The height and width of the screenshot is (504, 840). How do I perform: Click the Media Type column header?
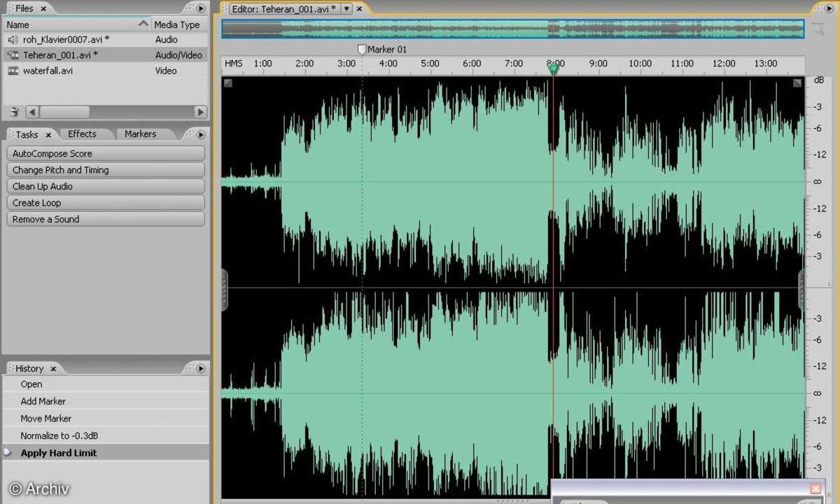(x=180, y=24)
